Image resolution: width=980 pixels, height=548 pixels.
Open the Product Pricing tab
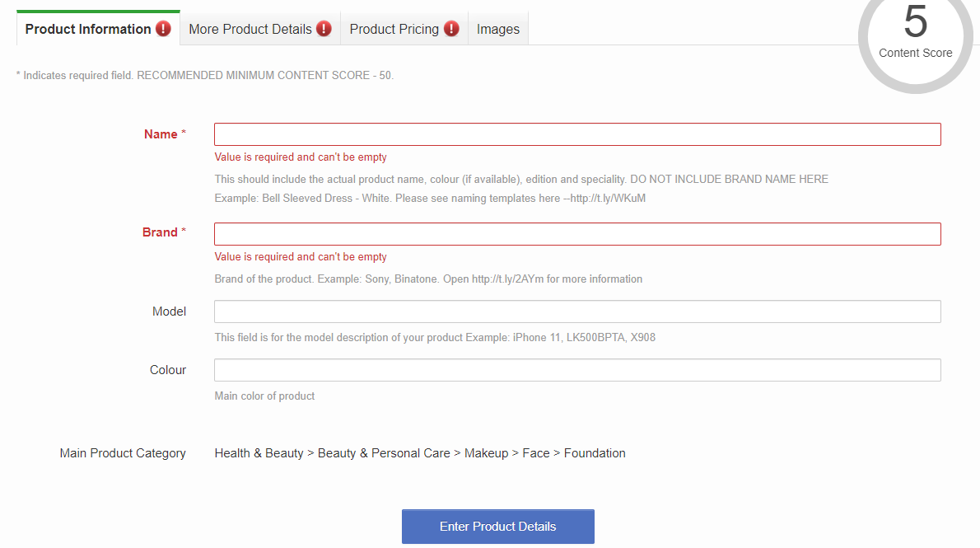[x=394, y=29]
